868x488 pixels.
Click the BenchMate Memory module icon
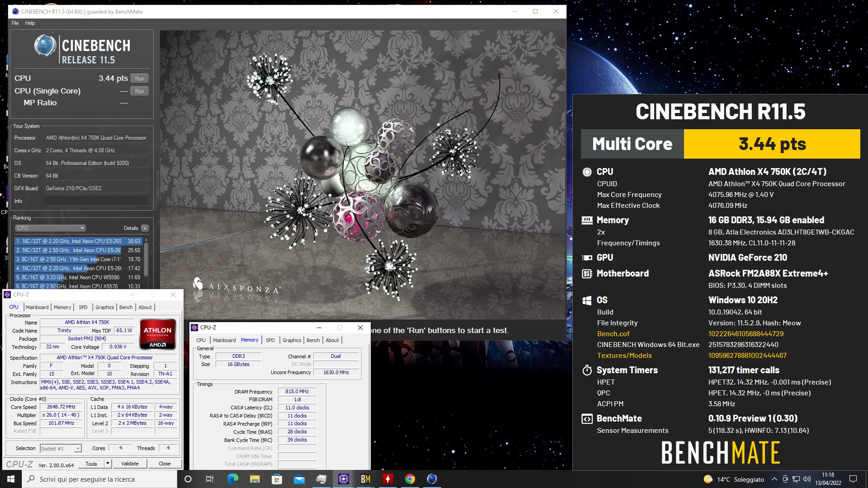(587, 221)
